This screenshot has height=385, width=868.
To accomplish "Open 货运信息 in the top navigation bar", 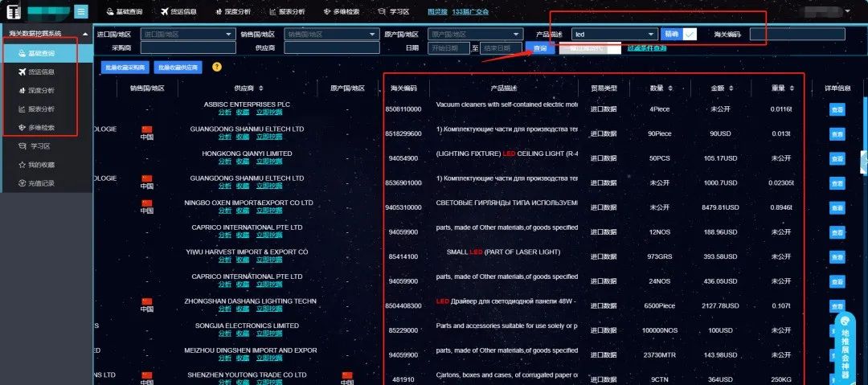I will 178,11.
